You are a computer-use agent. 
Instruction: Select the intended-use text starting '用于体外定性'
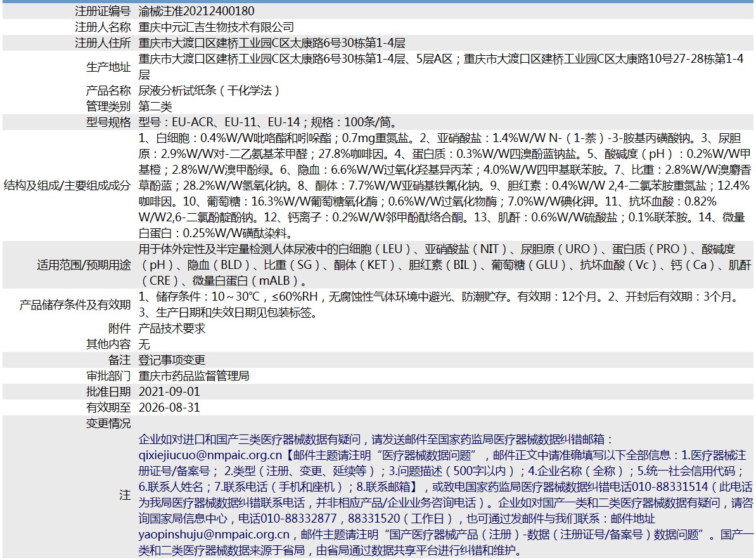444,265
